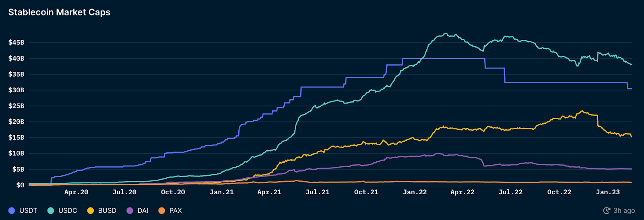Select the $0 y-axis label
The image size is (644, 220).
point(20,185)
